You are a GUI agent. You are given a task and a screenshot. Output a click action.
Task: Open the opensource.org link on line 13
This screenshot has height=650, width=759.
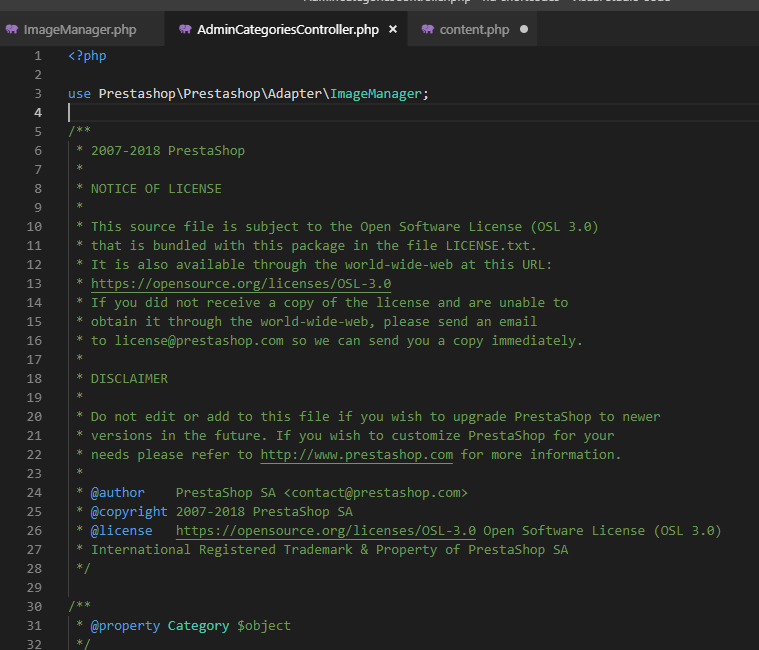[x=241, y=284]
